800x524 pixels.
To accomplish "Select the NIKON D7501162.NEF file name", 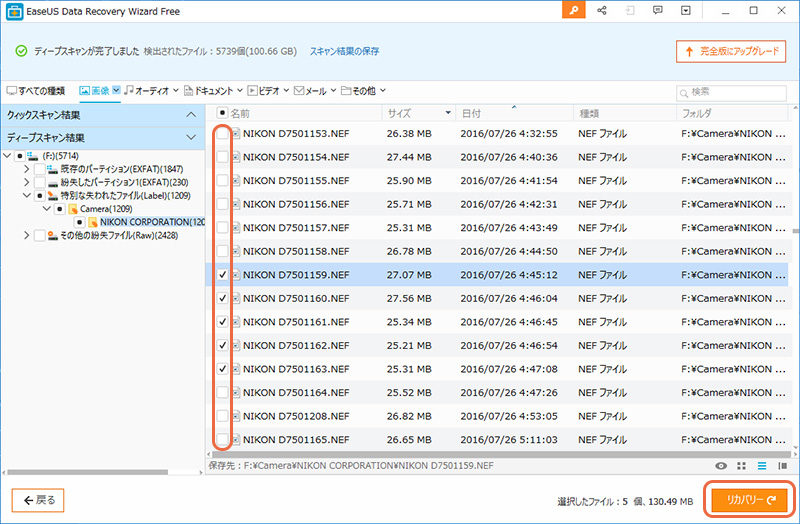I will point(296,345).
